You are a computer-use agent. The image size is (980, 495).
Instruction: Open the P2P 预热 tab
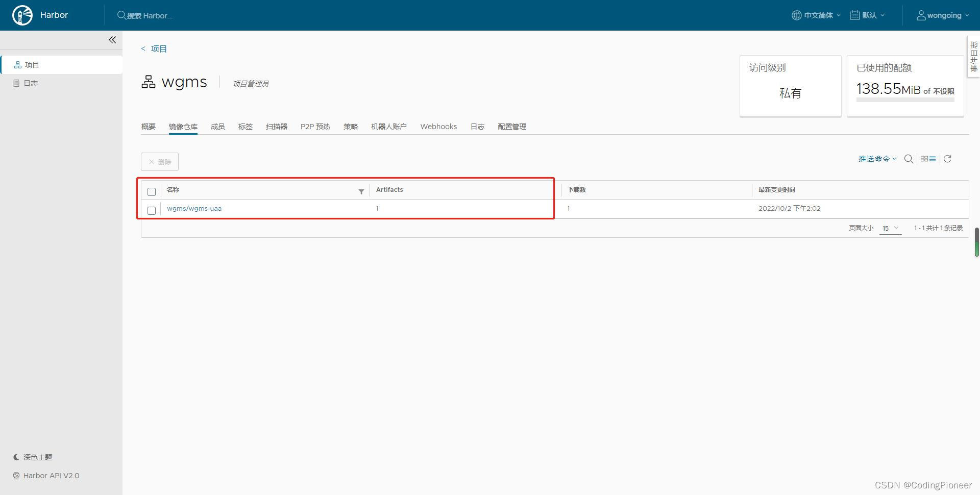tap(315, 127)
